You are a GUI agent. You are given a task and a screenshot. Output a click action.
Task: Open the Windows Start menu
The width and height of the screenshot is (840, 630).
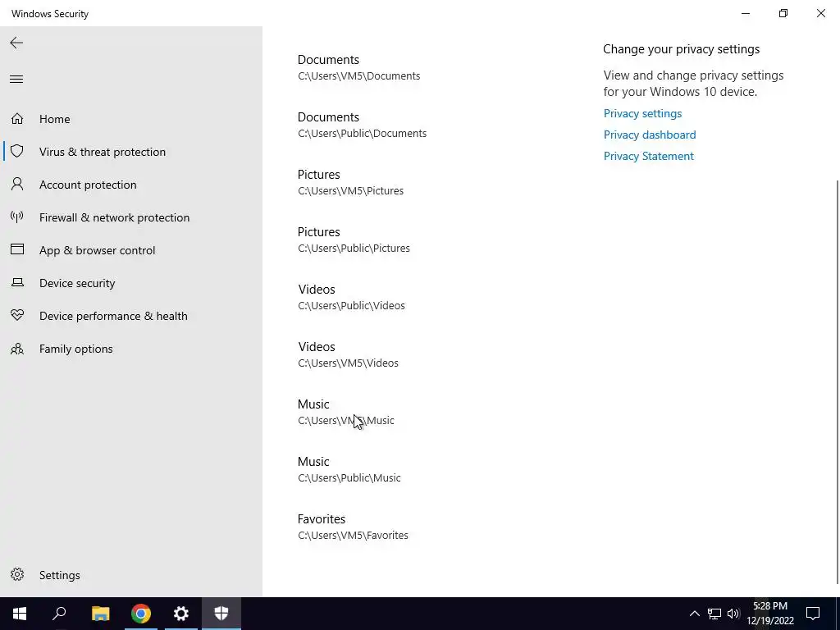click(20, 614)
